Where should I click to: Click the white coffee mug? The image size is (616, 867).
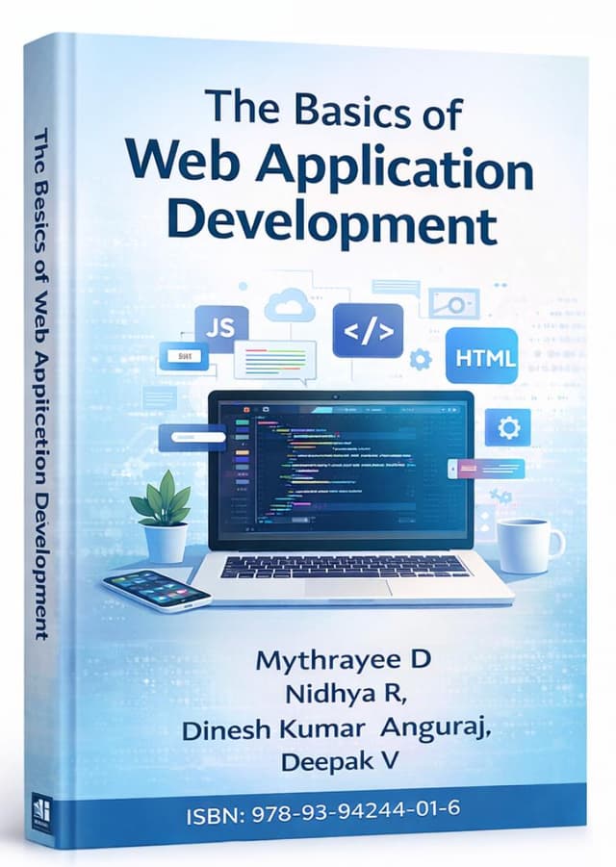coord(529,546)
